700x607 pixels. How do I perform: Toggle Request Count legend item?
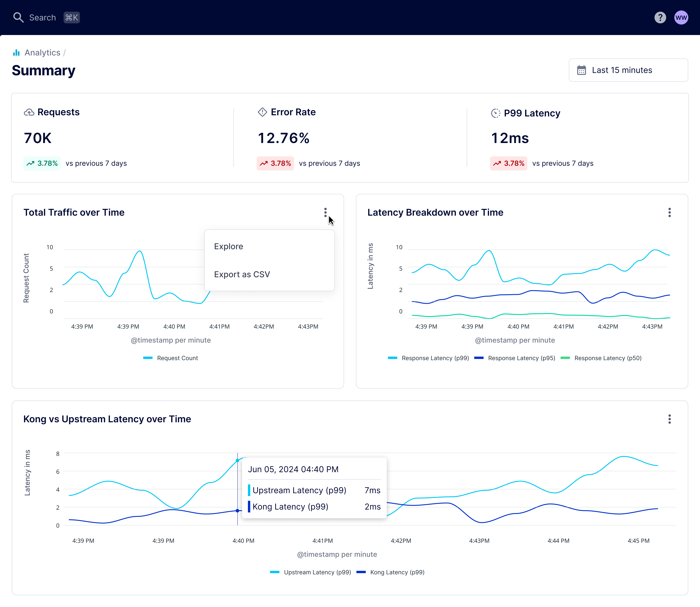(x=171, y=358)
